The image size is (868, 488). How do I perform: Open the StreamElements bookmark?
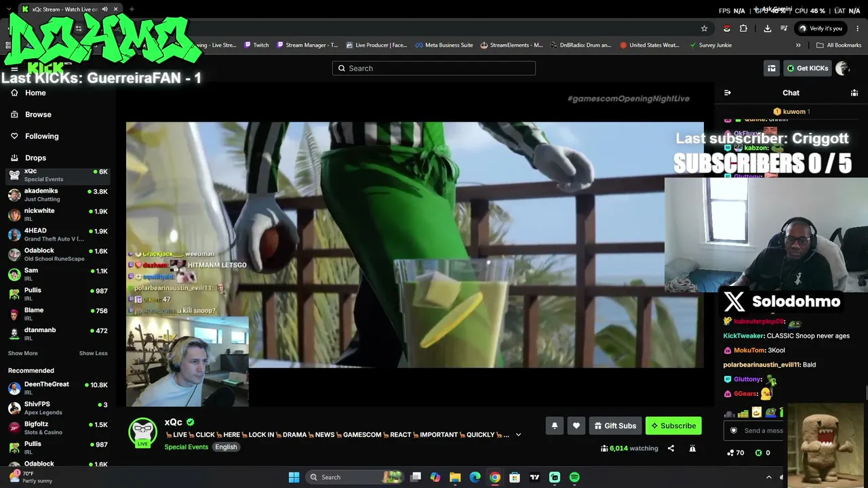(x=512, y=45)
